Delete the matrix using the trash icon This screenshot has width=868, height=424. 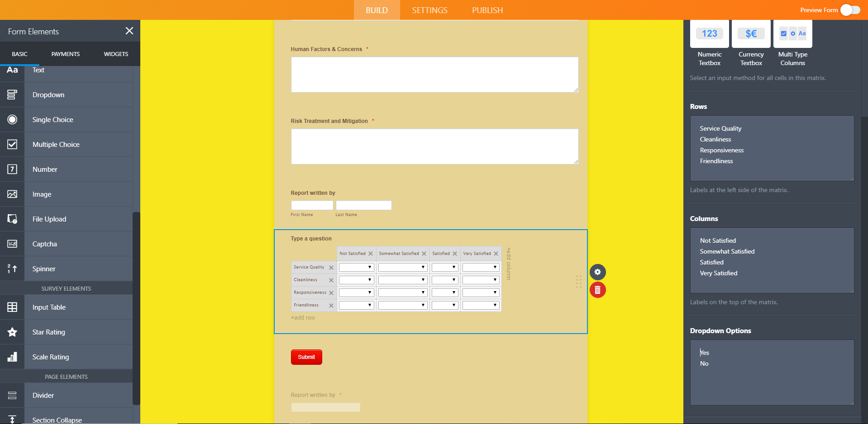click(x=598, y=290)
